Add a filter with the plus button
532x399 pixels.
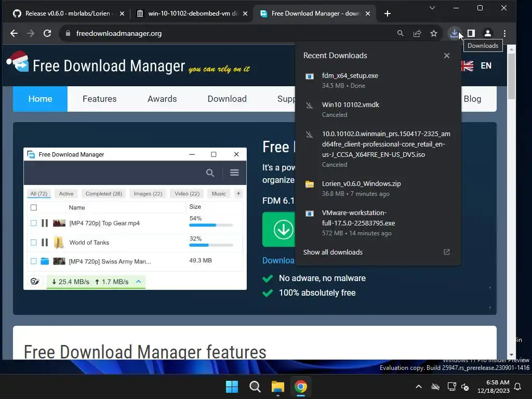238,193
